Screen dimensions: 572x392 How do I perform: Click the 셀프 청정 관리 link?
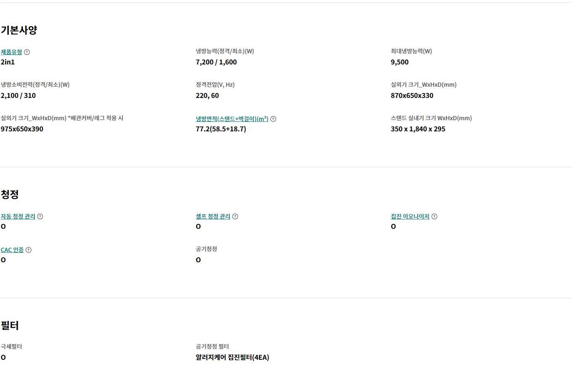[x=213, y=216]
